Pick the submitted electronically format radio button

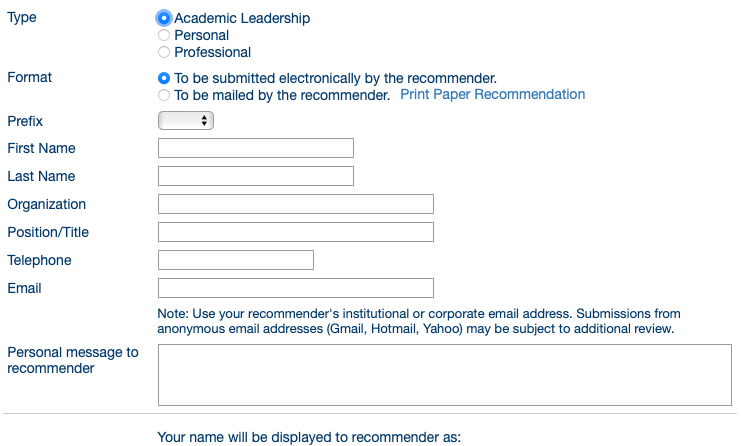click(164, 77)
